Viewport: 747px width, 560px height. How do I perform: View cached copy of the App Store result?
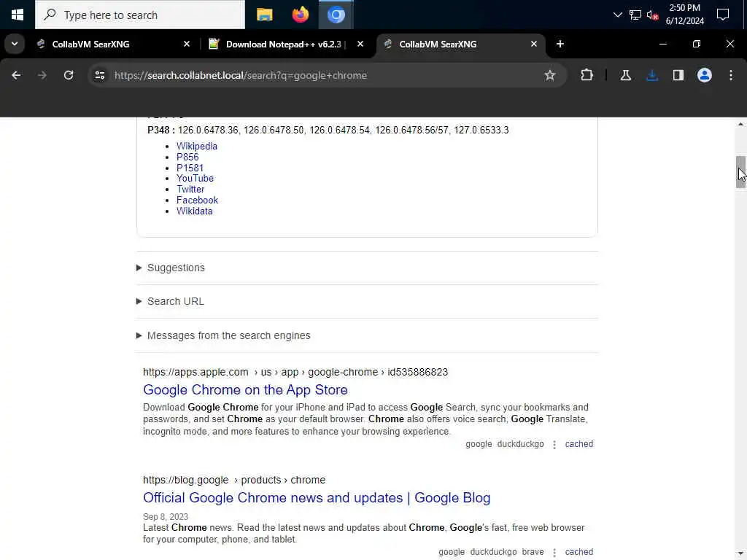pos(578,444)
